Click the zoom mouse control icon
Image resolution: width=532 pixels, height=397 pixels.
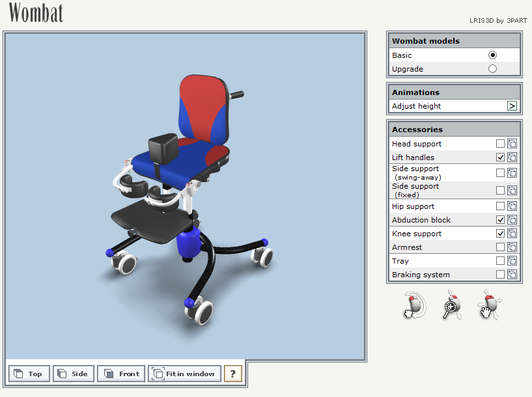pyautogui.click(x=453, y=305)
